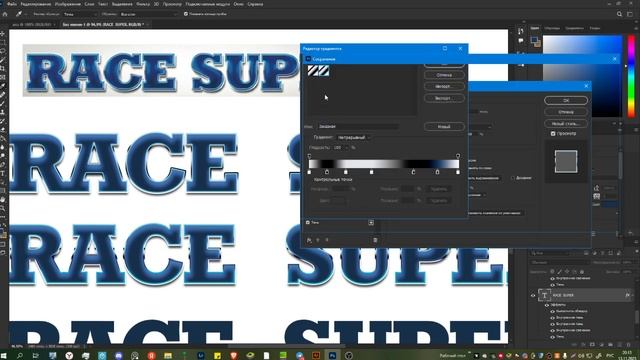Open the Фильтр menu
Image resolution: width=640 pixels, height=360 pixels.
(143, 4)
